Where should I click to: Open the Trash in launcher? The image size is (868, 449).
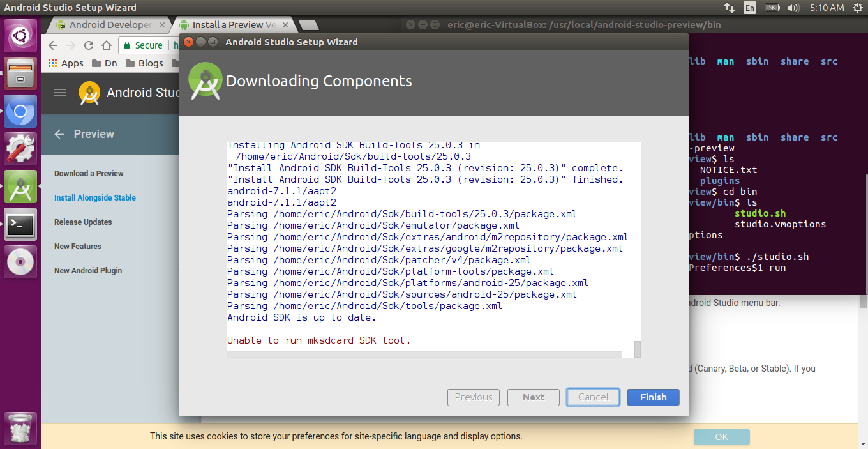coord(20,429)
